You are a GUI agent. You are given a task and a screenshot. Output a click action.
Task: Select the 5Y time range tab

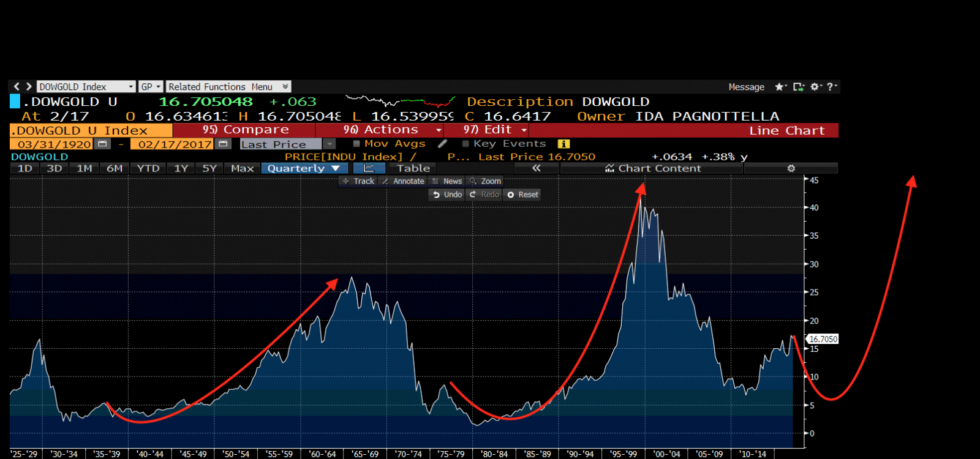[209, 168]
